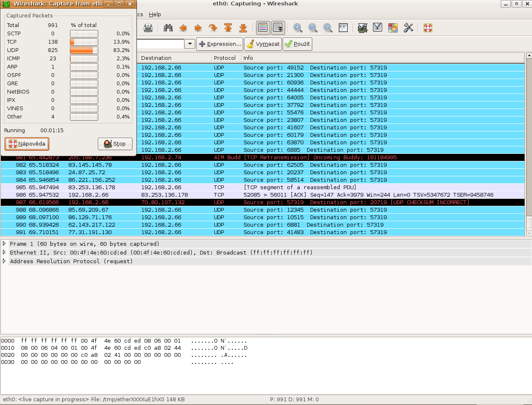The width and height of the screenshot is (532, 405).
Task: Click the Running 00:01:15 timer text
Action: pos(34,131)
